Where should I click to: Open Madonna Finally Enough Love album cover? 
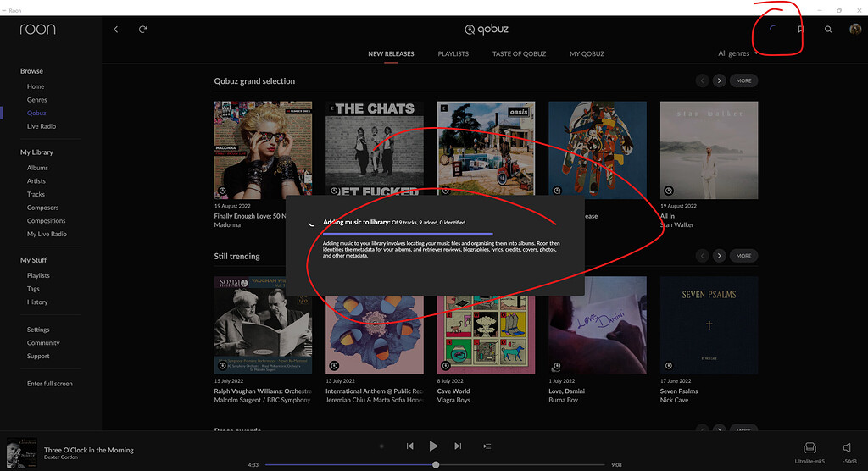[263, 150]
